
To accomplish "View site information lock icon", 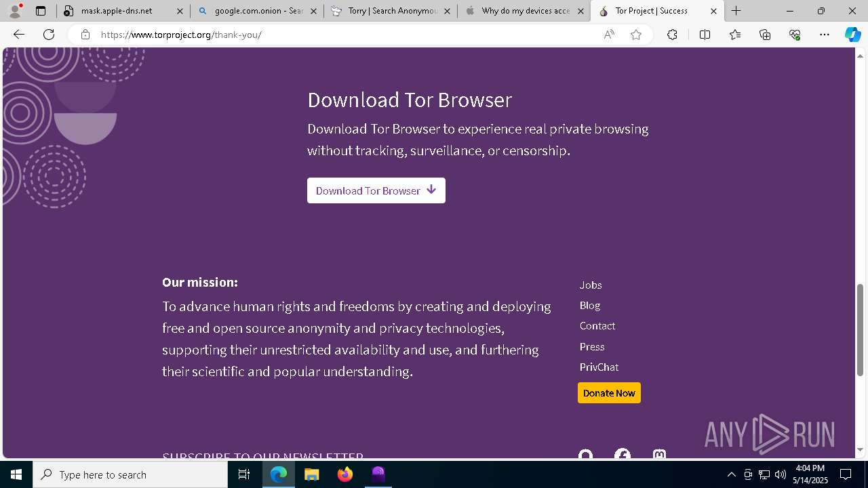I will coord(85,35).
